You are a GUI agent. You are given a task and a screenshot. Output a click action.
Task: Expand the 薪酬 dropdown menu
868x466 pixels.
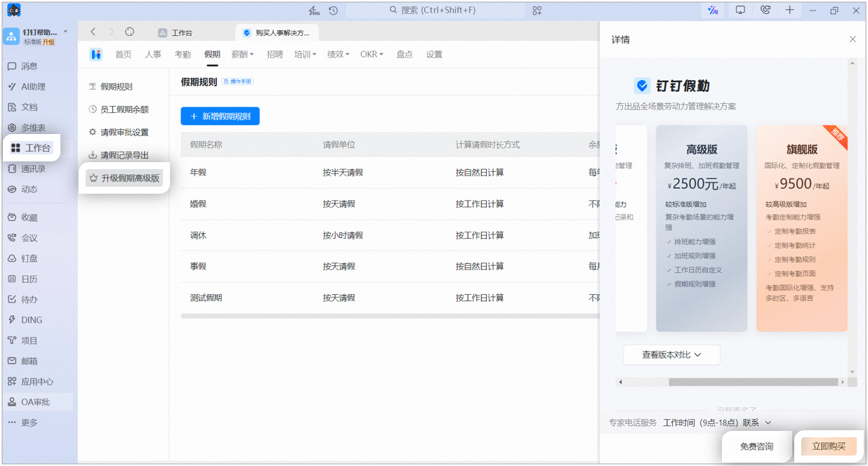pos(242,54)
